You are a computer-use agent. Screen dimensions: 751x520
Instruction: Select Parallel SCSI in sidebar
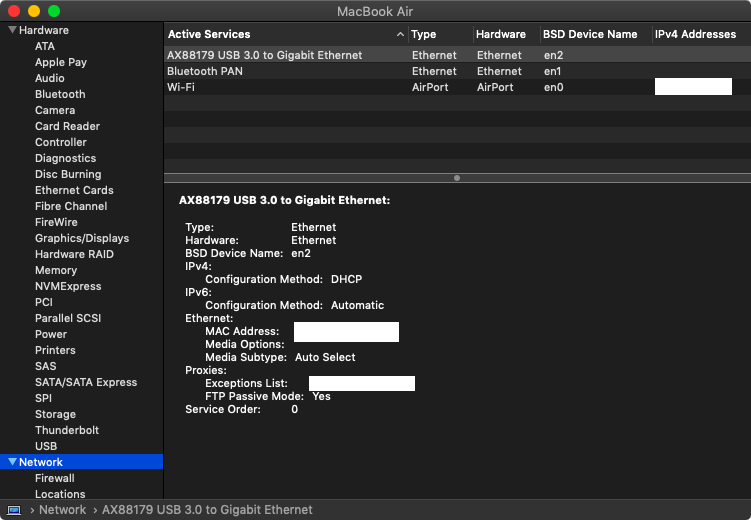coord(68,318)
